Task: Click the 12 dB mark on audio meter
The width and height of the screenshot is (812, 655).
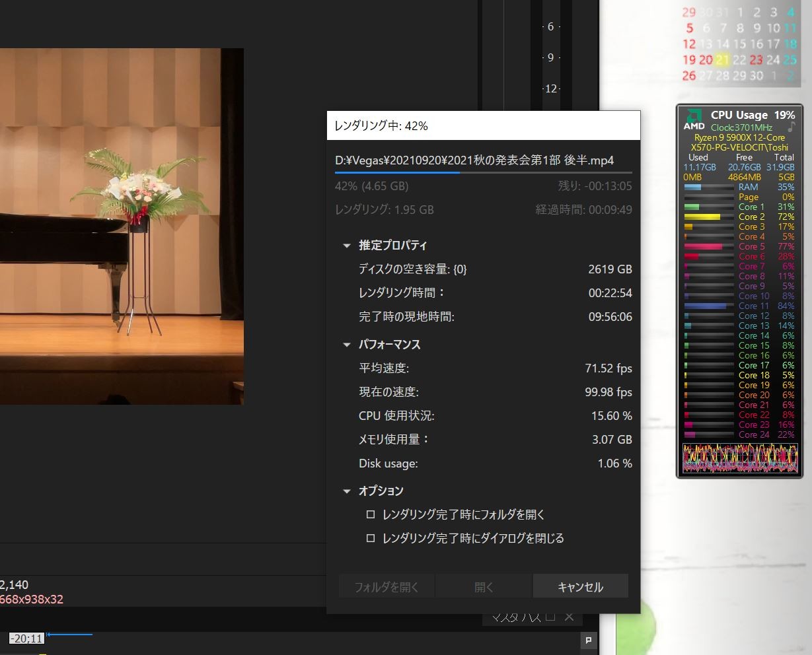Action: (x=550, y=88)
